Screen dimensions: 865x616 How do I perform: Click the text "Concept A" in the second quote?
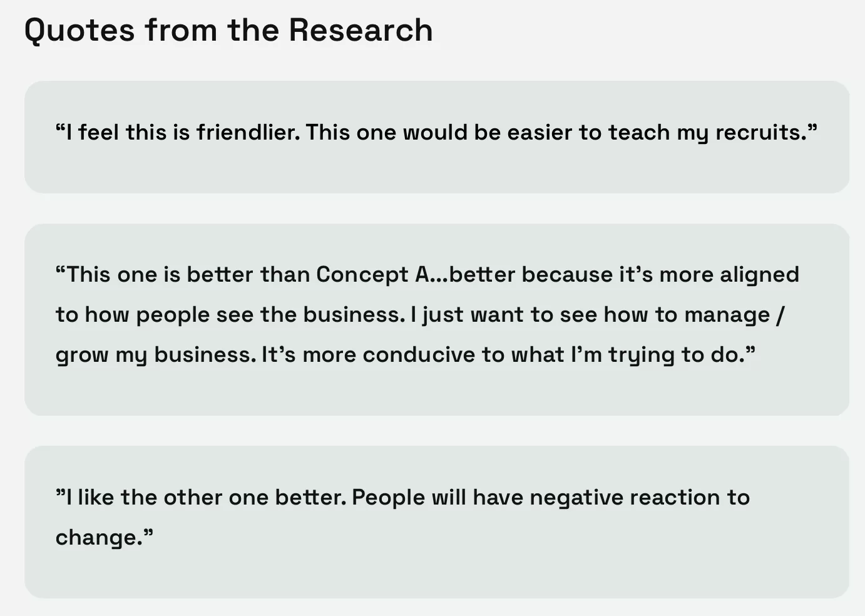click(x=372, y=274)
